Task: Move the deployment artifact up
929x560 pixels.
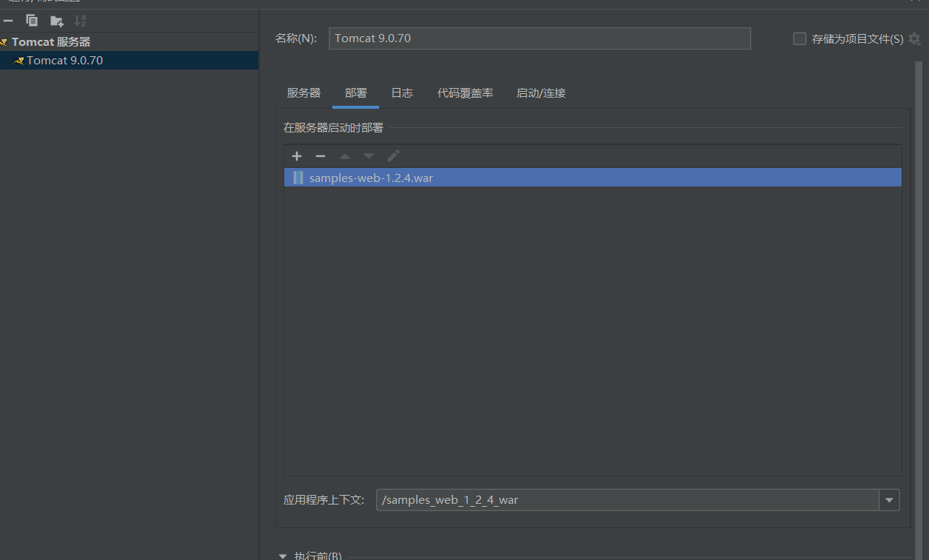Action: click(344, 156)
